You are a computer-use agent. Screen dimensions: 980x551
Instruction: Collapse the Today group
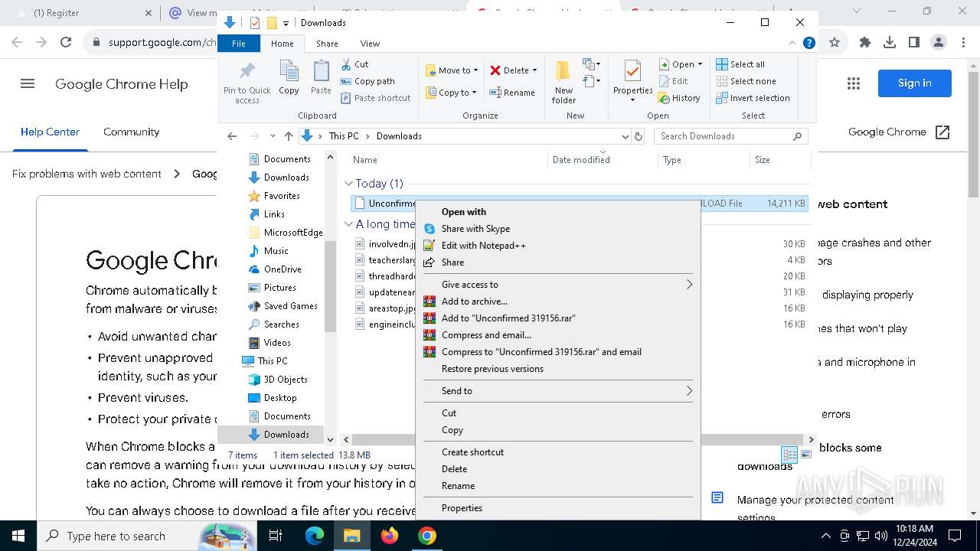[x=348, y=184]
